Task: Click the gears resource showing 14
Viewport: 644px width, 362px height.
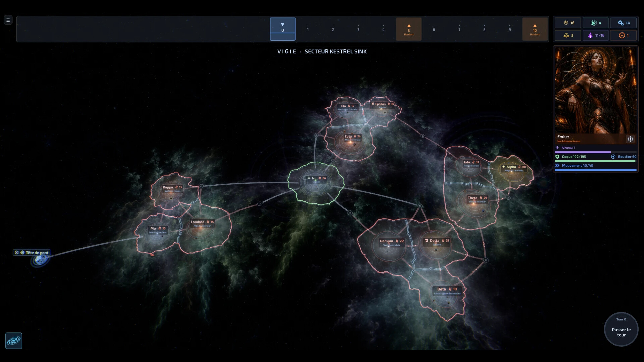Action: pyautogui.click(x=623, y=23)
